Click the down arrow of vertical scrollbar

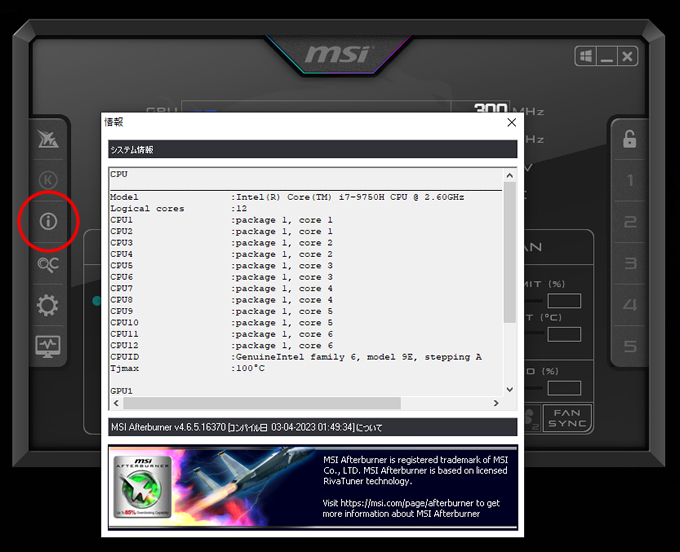click(x=510, y=389)
